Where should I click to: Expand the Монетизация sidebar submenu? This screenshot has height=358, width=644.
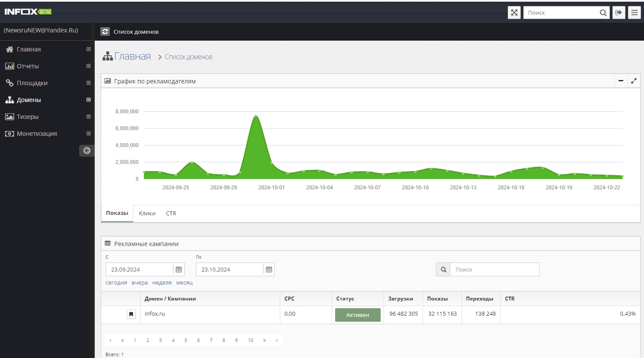click(x=88, y=134)
